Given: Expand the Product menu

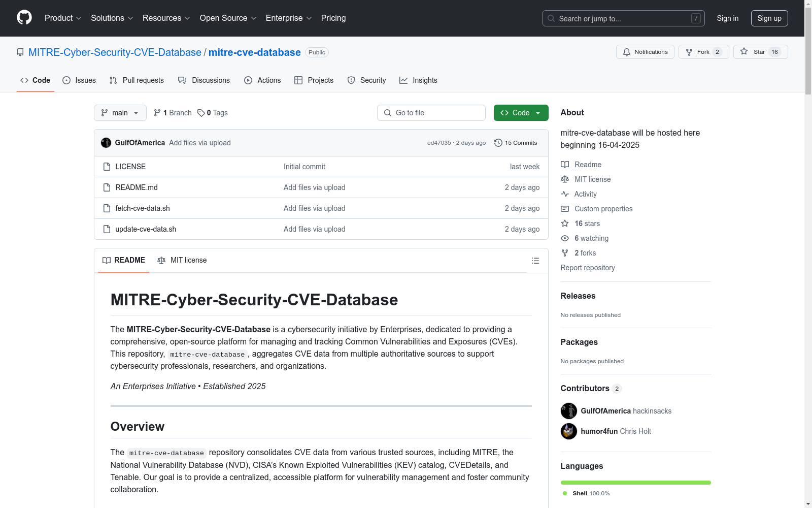Looking at the screenshot, I should point(63,18).
